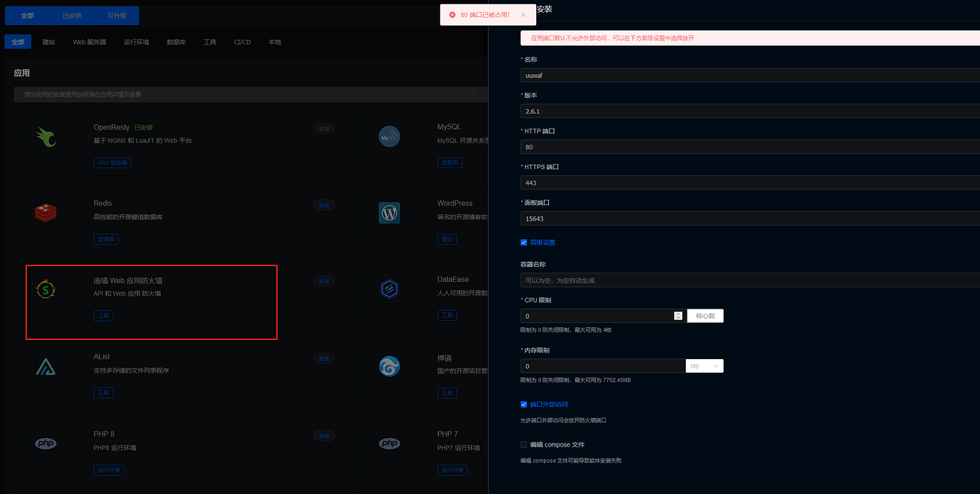The width and height of the screenshot is (980, 494).
Task: Disable the 端口外部访问 option
Action: [523, 403]
